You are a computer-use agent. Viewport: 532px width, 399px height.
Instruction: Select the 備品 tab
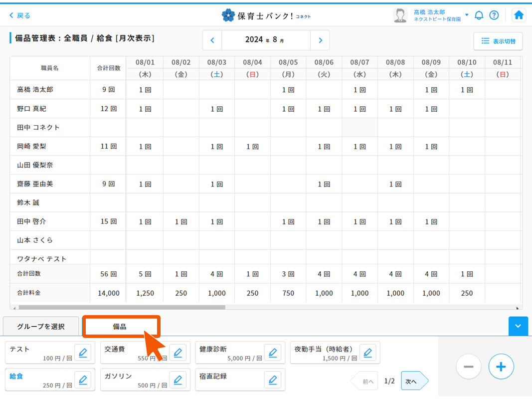pyautogui.click(x=120, y=327)
